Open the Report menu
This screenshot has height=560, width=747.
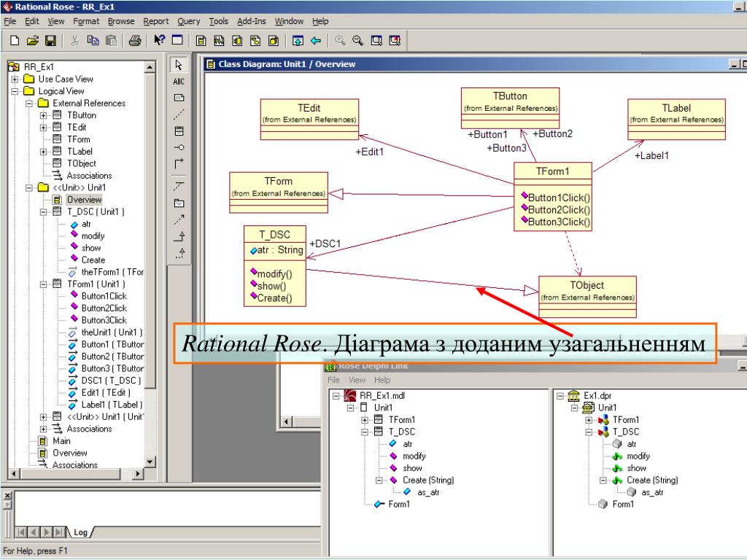[x=156, y=21]
